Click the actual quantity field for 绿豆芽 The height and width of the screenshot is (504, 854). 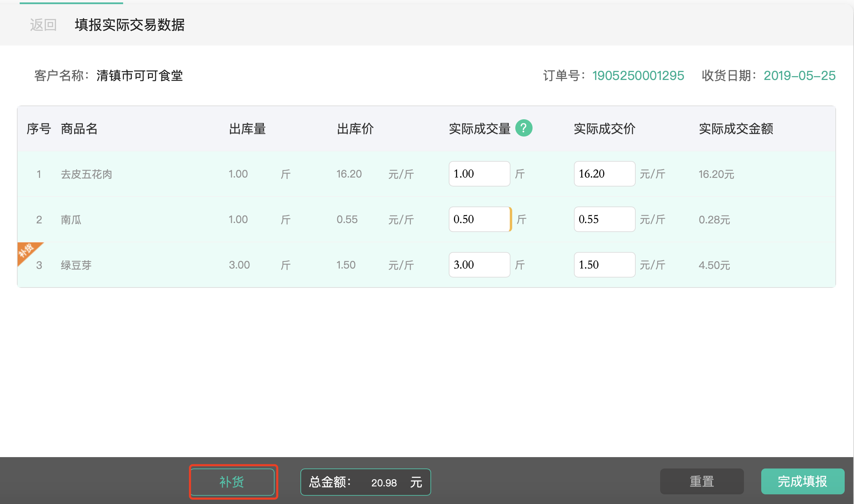pyautogui.click(x=479, y=265)
